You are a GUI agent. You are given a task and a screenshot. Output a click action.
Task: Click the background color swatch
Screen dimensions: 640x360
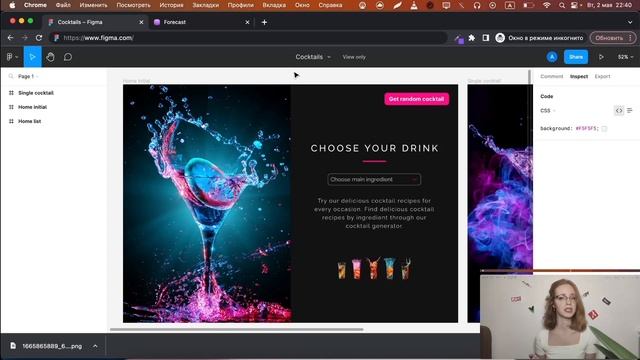click(604, 129)
